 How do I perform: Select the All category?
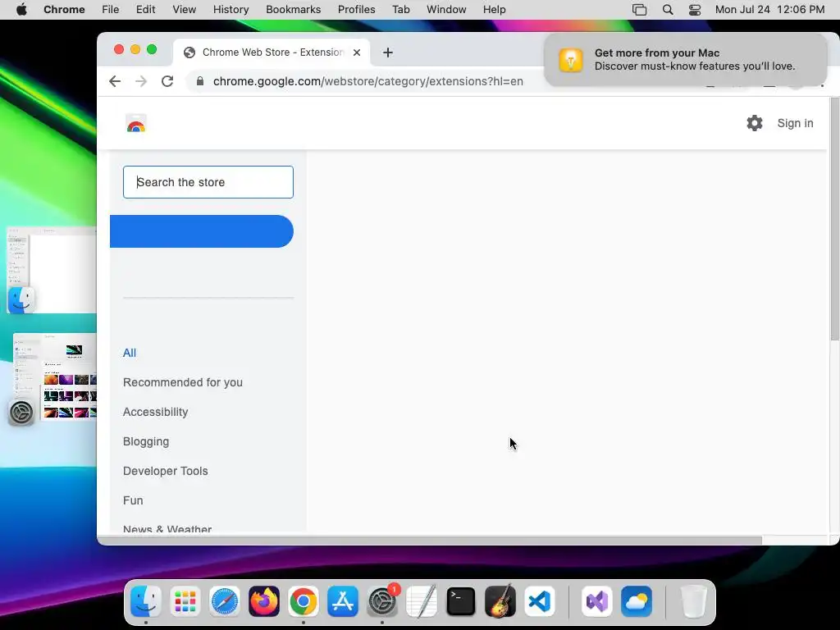click(x=130, y=353)
